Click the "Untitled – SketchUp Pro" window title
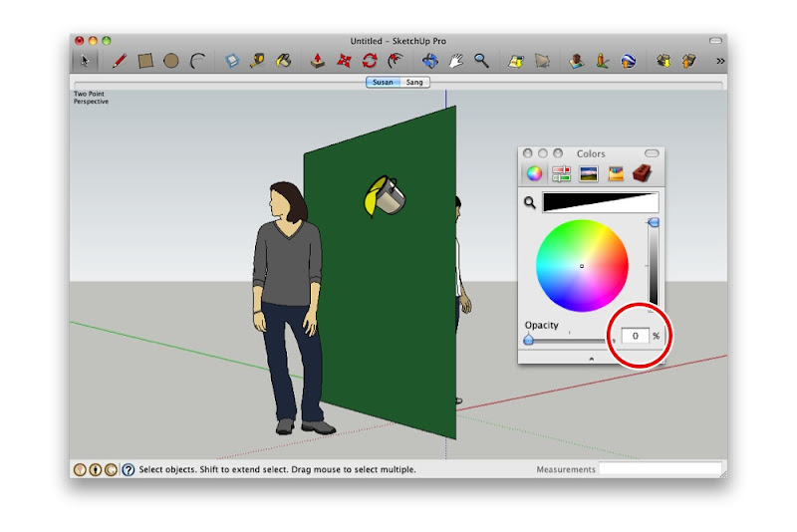 [x=398, y=41]
